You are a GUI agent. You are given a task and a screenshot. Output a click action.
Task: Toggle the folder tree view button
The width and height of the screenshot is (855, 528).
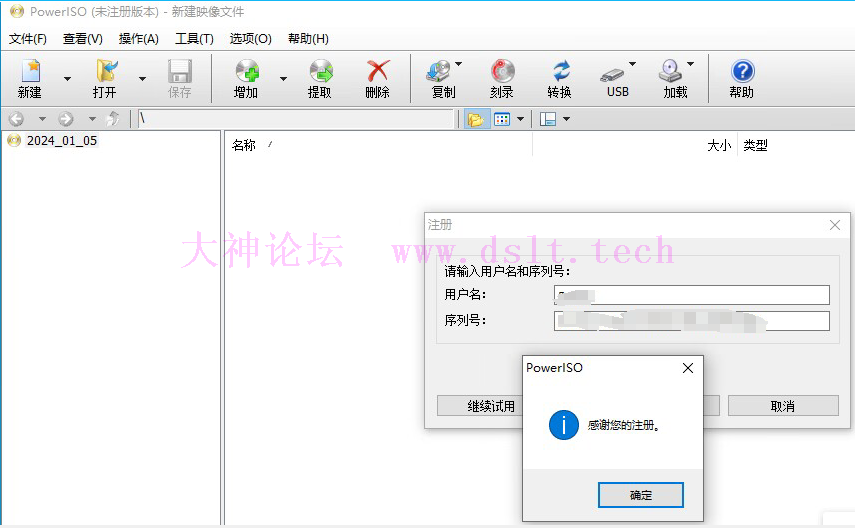[x=475, y=119]
